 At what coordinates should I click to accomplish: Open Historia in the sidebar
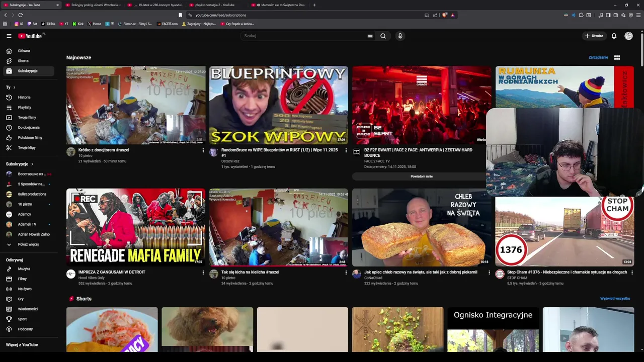(28, 97)
